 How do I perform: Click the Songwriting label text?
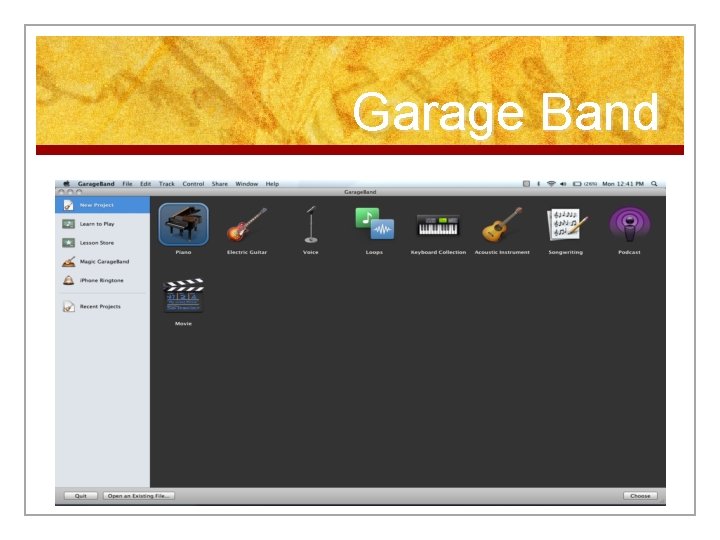click(566, 252)
